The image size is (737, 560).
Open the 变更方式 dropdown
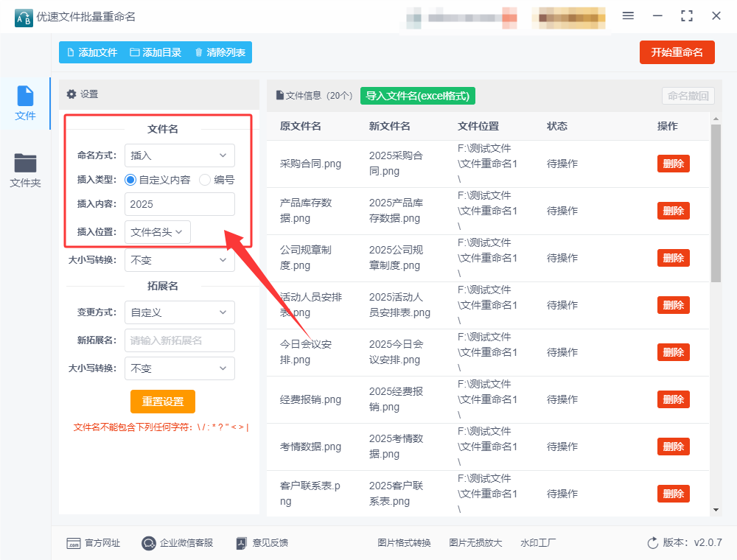click(180, 312)
